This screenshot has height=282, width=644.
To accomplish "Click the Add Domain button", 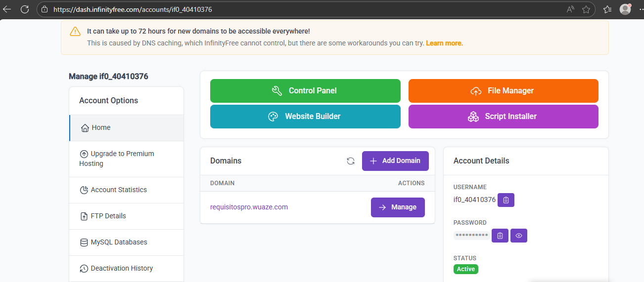I will (395, 161).
